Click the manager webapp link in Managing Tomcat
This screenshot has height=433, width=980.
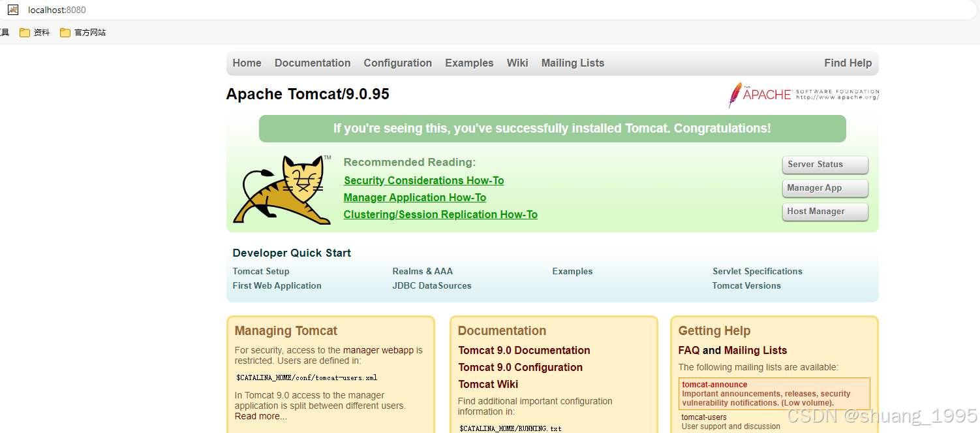point(378,350)
